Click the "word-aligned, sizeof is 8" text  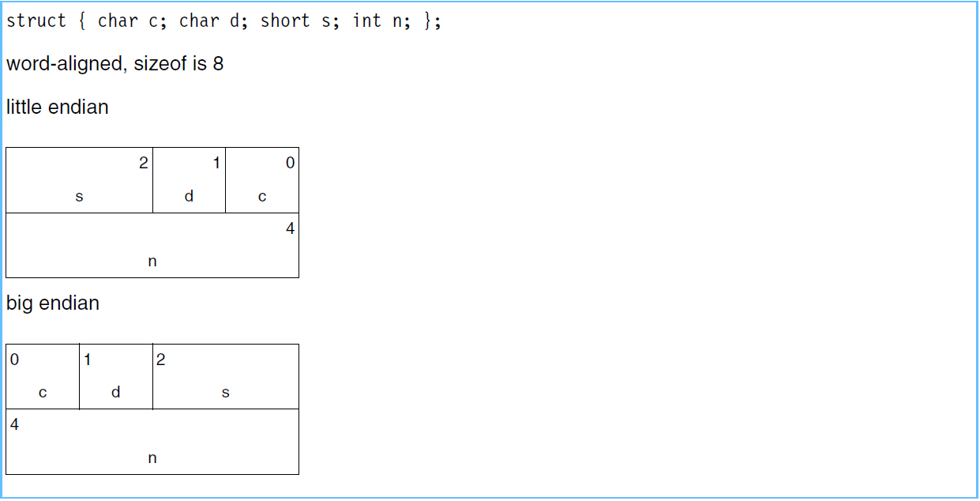point(115,64)
